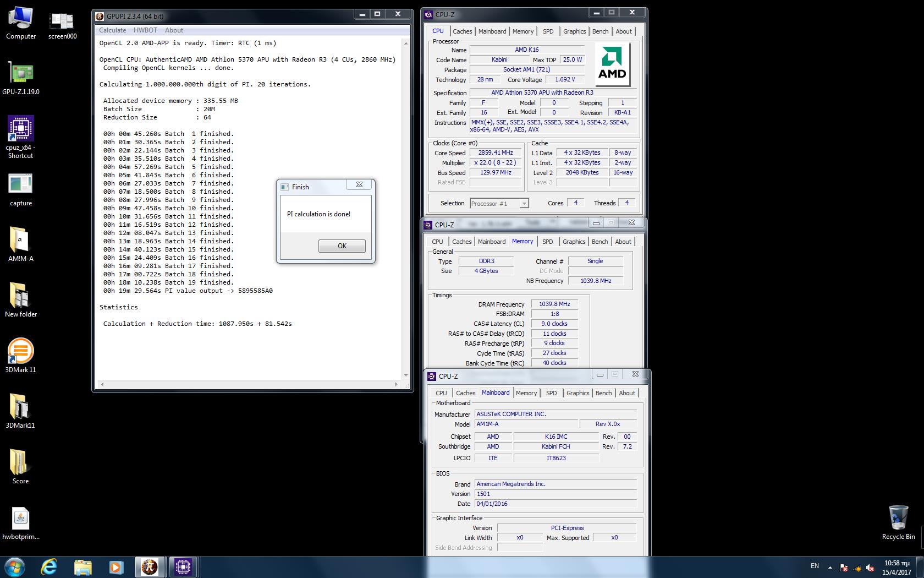Click the mainboard Model field AM1M-A
This screenshot has width=924, height=578.
pyautogui.click(x=527, y=424)
